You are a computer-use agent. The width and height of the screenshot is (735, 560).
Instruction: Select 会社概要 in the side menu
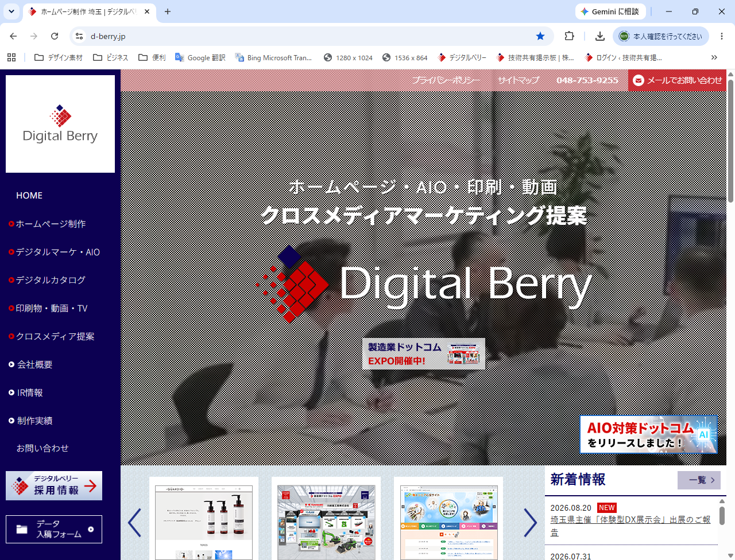coord(34,364)
